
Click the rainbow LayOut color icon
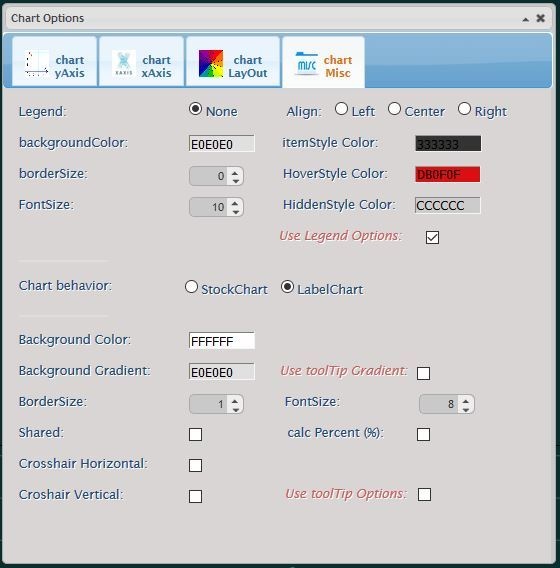tap(211, 64)
